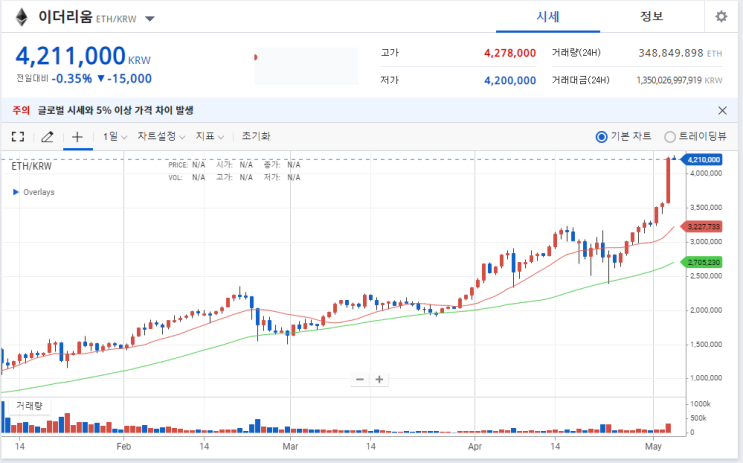
Task: Click the 거래대금(24H) label
Action: [x=580, y=80]
